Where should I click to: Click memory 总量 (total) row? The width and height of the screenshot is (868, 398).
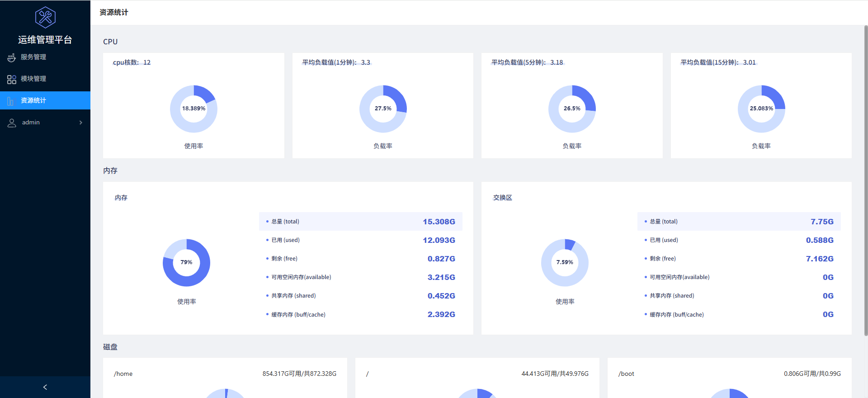tap(361, 222)
